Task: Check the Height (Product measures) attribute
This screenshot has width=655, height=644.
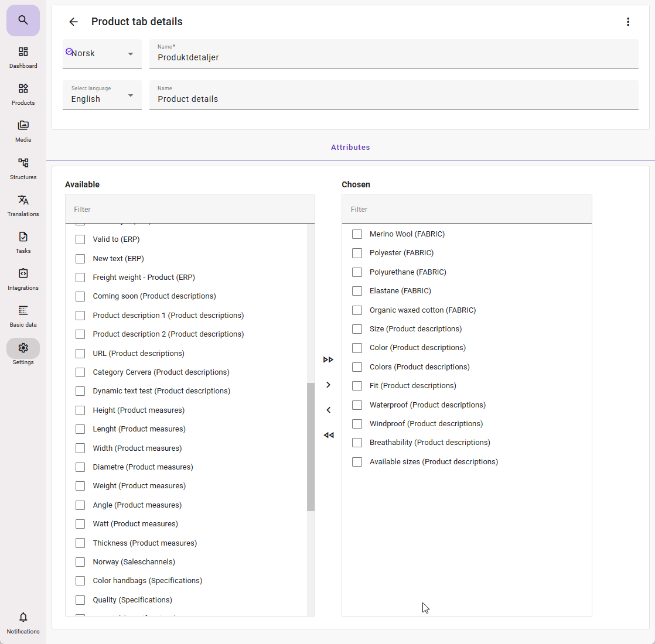Action: (80, 410)
